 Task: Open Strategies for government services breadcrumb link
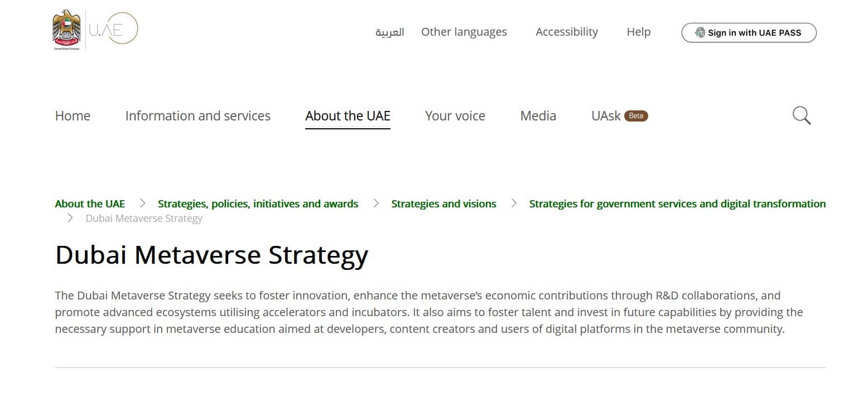[x=677, y=204]
